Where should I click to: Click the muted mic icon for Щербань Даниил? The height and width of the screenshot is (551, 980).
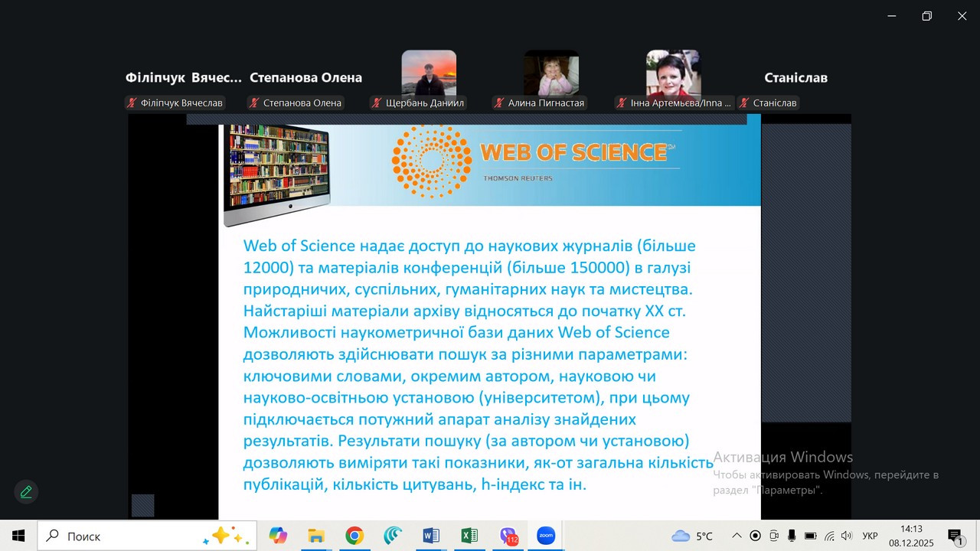click(x=377, y=103)
